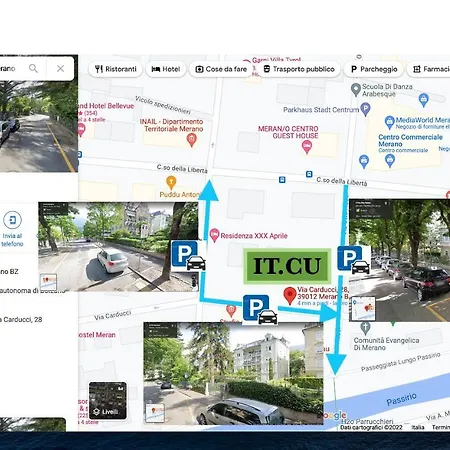Open the Centro Commerciale Merano label
This screenshot has height=450, width=450.
410,140
